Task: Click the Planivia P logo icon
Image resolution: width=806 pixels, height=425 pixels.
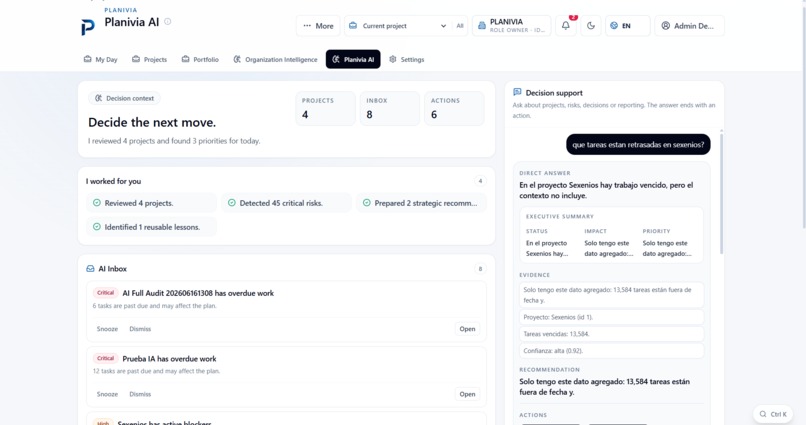Action: tap(88, 27)
